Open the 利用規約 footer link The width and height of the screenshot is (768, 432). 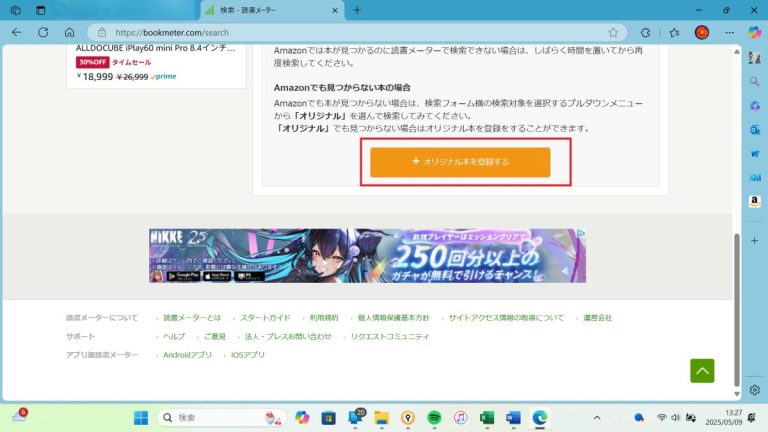coord(324,318)
